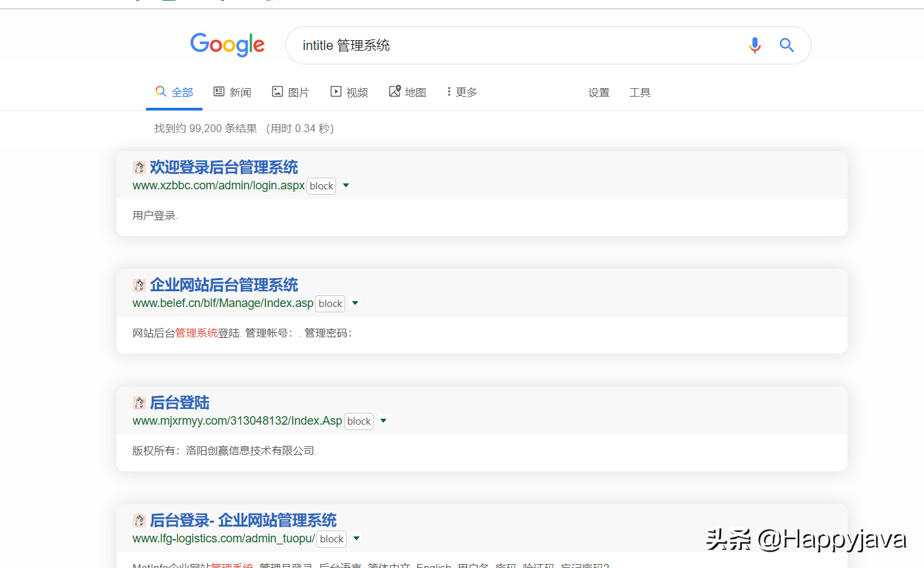Click URL www.belef.cn/blf/Manage/Index.asp
Viewport: 924px width, 568px height.
223,303
